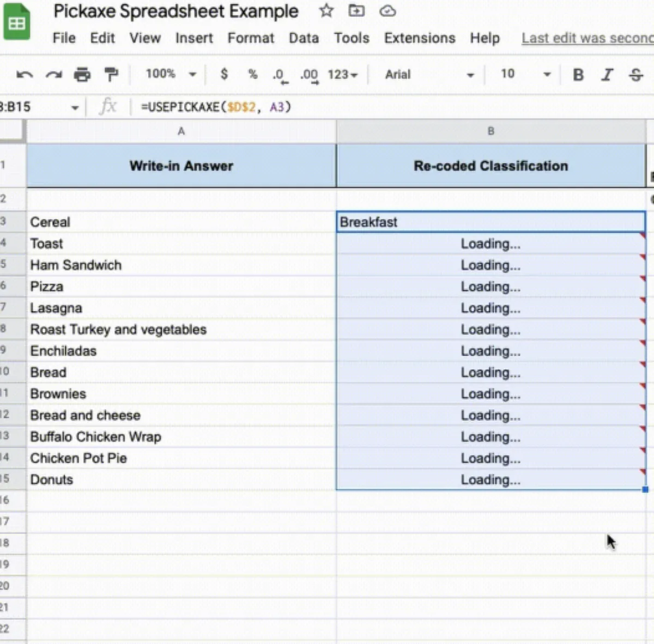Toggle strikethrough text formatting
This screenshot has height=644, width=654.
(636, 75)
